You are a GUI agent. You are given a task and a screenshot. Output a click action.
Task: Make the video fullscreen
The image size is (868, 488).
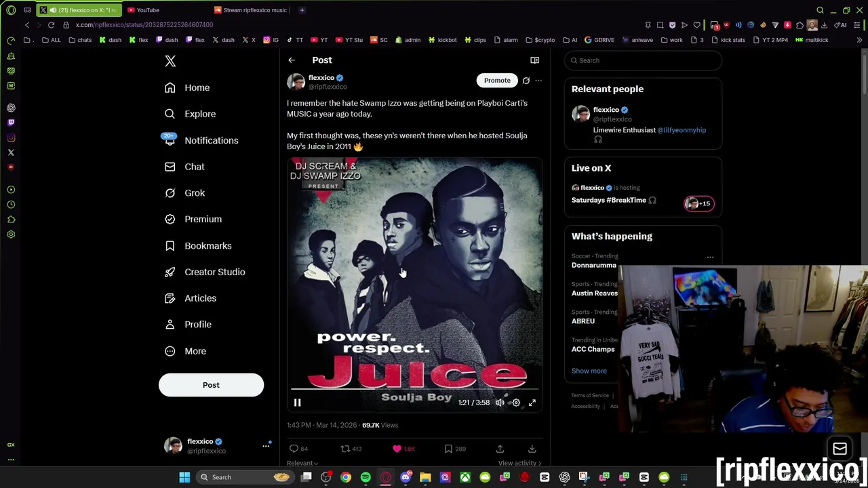pos(532,403)
